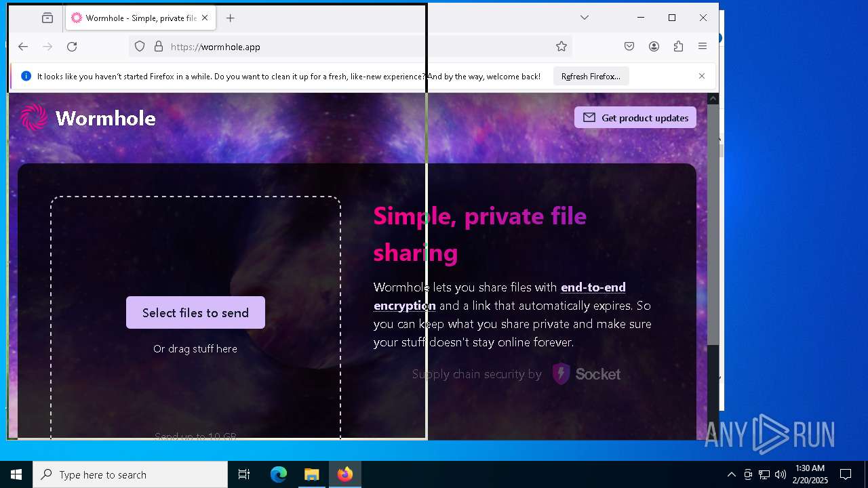This screenshot has width=868, height=488.
Task: Go forward with the forward arrow
Action: click(x=47, y=47)
